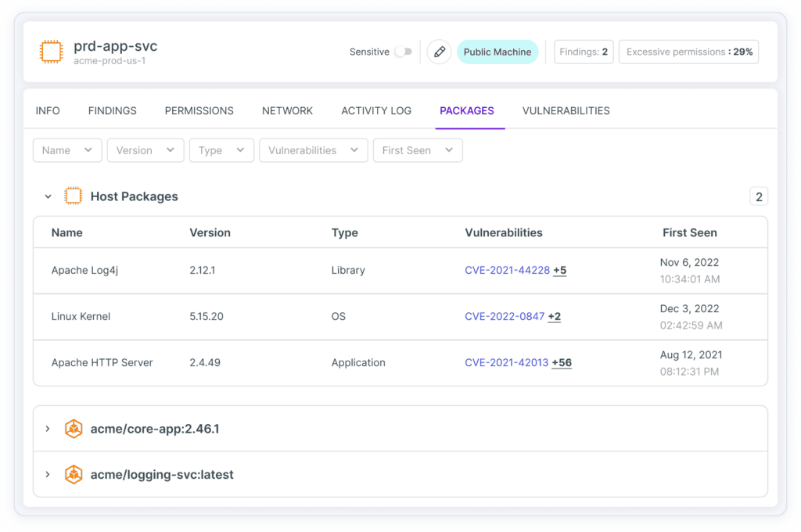The image size is (801, 532).
Task: Show the +2 more Linux Kernel vulnerabilities
Action: tap(555, 316)
